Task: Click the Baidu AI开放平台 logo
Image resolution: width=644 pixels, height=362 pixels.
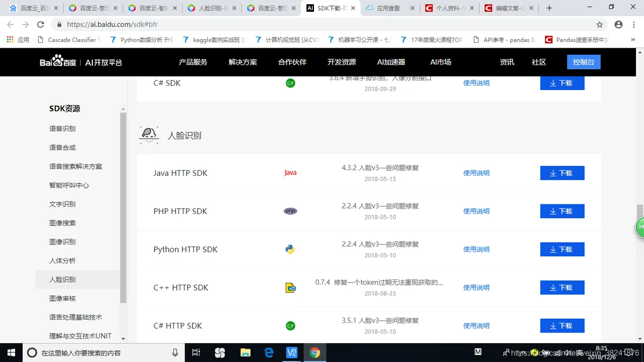Action: click(x=81, y=62)
